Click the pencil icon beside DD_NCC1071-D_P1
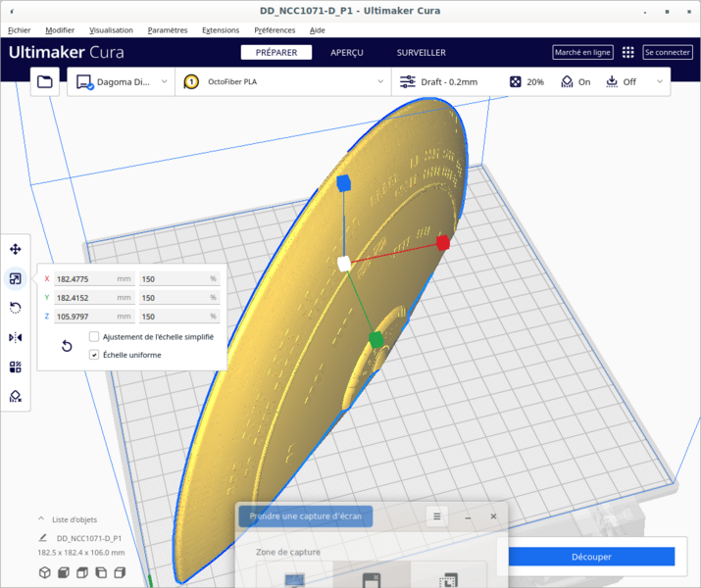 pyautogui.click(x=43, y=537)
